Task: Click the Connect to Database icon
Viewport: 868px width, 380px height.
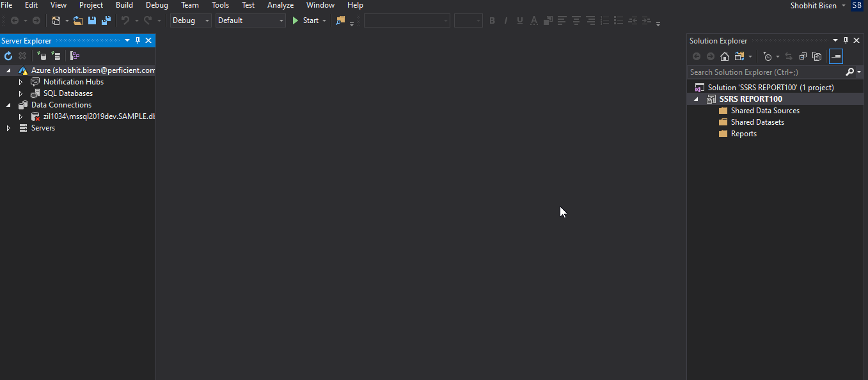Action: pyautogui.click(x=42, y=56)
